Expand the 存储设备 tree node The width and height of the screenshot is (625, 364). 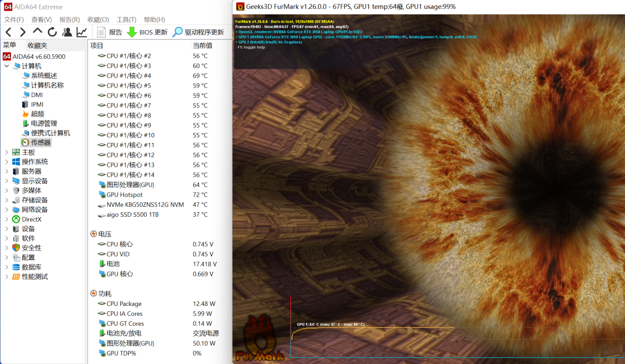[x=6, y=200]
